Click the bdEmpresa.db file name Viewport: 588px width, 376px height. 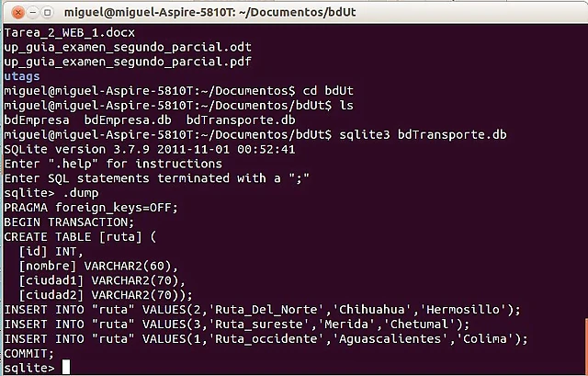(x=128, y=120)
